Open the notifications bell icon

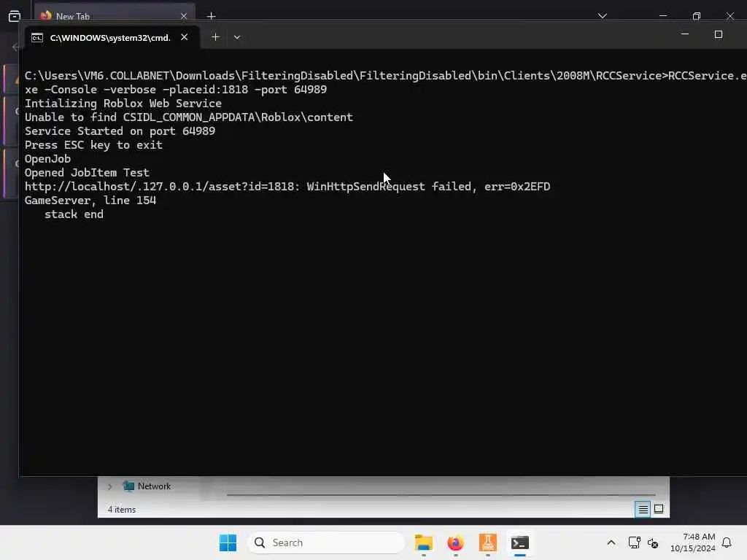(727, 542)
